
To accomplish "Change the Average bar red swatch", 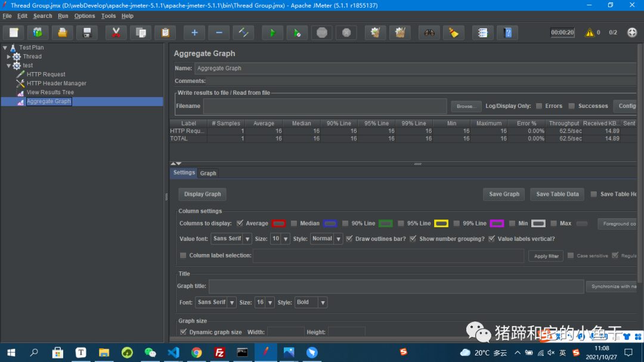I will 278,224.
